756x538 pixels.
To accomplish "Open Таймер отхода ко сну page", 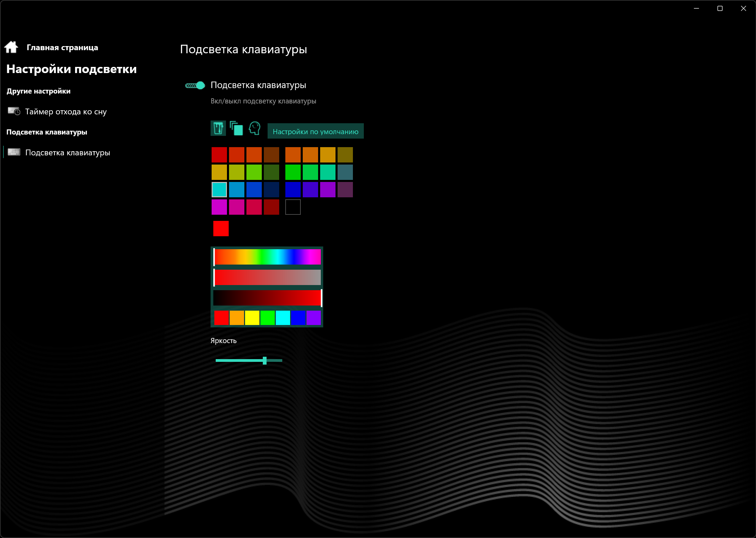I will [x=66, y=112].
